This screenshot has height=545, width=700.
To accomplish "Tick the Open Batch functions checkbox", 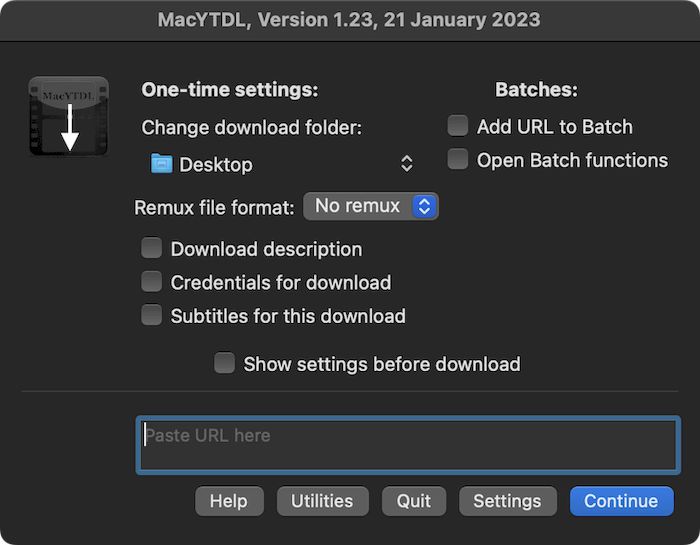I will pyautogui.click(x=458, y=159).
